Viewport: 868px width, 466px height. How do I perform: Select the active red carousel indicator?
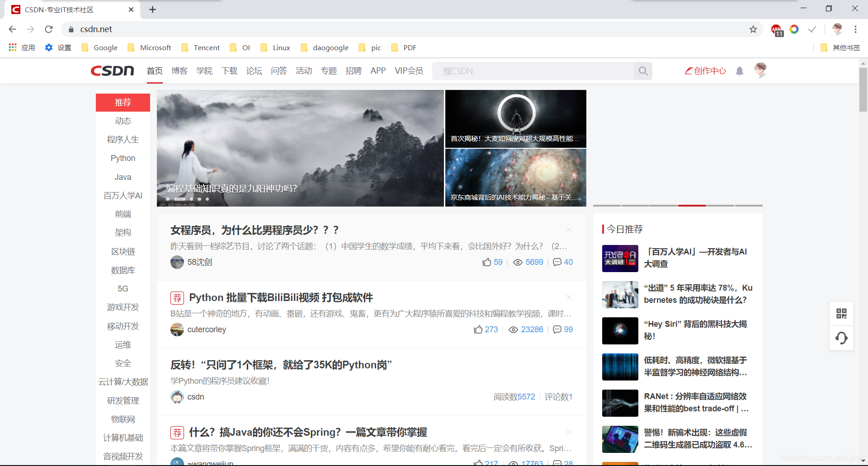[x=692, y=206]
